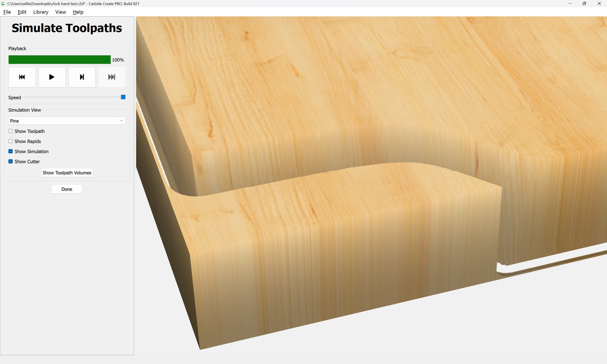Click the Speed slider handle

tap(123, 97)
